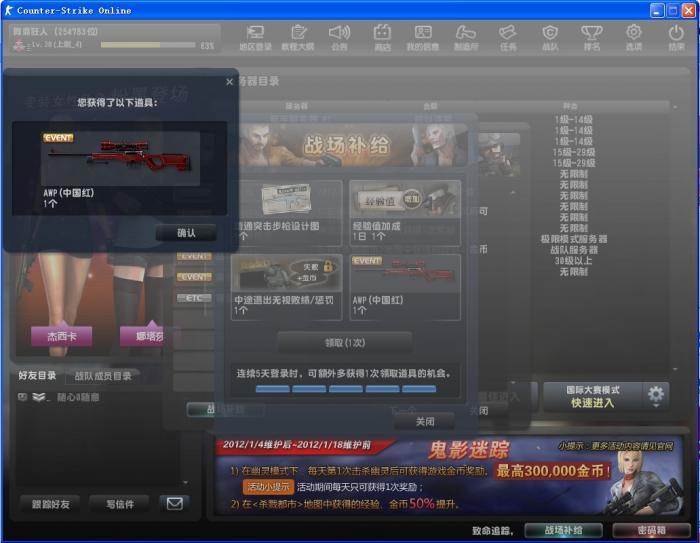Select the 经验值加成 experience bonus card
The height and width of the screenshot is (543, 700).
(x=405, y=213)
